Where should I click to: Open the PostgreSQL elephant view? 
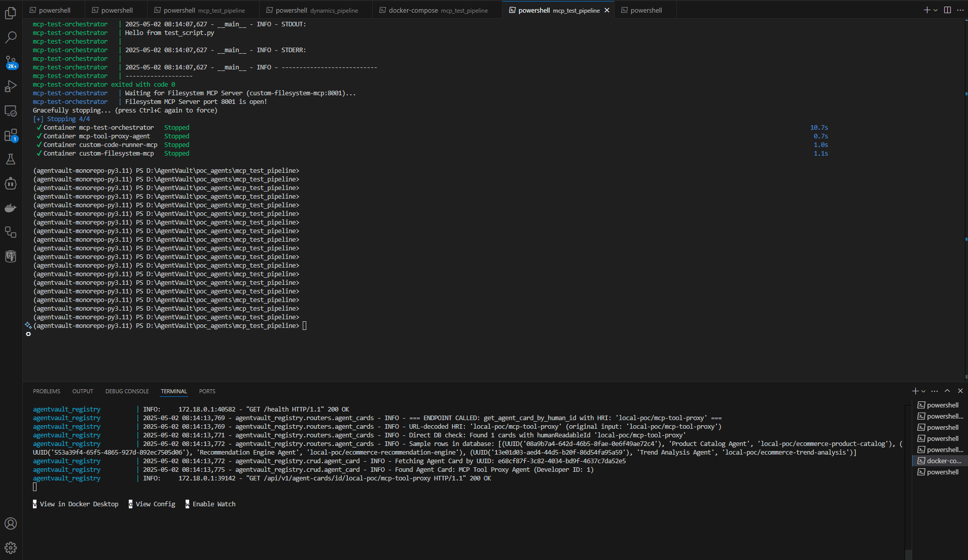point(11,256)
